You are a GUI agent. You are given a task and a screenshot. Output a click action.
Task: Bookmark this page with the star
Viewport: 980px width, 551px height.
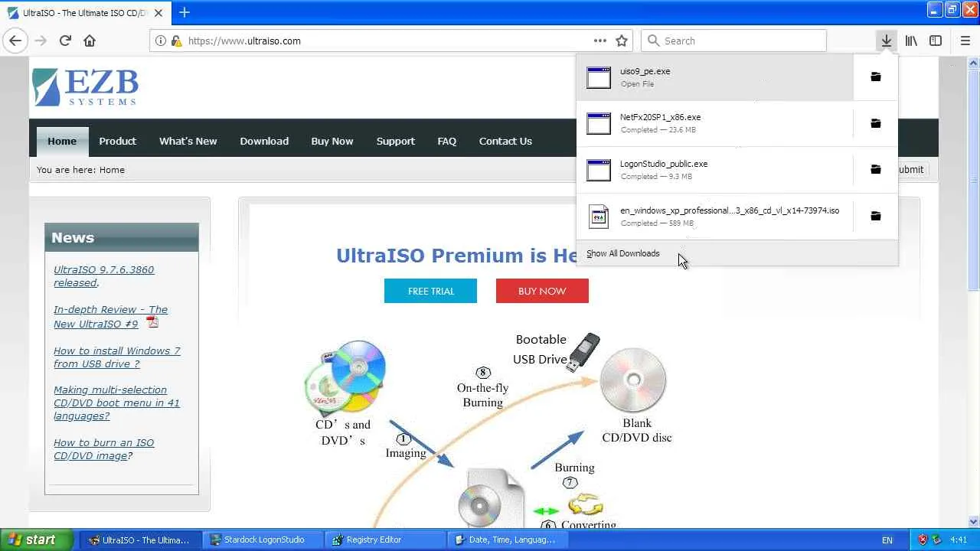[x=622, y=41]
